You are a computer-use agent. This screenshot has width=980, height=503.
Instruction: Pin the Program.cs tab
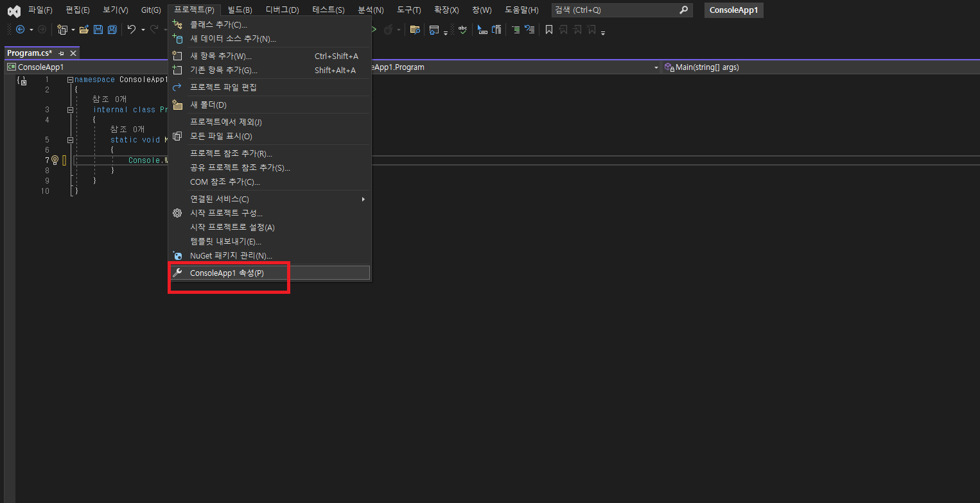tap(62, 53)
